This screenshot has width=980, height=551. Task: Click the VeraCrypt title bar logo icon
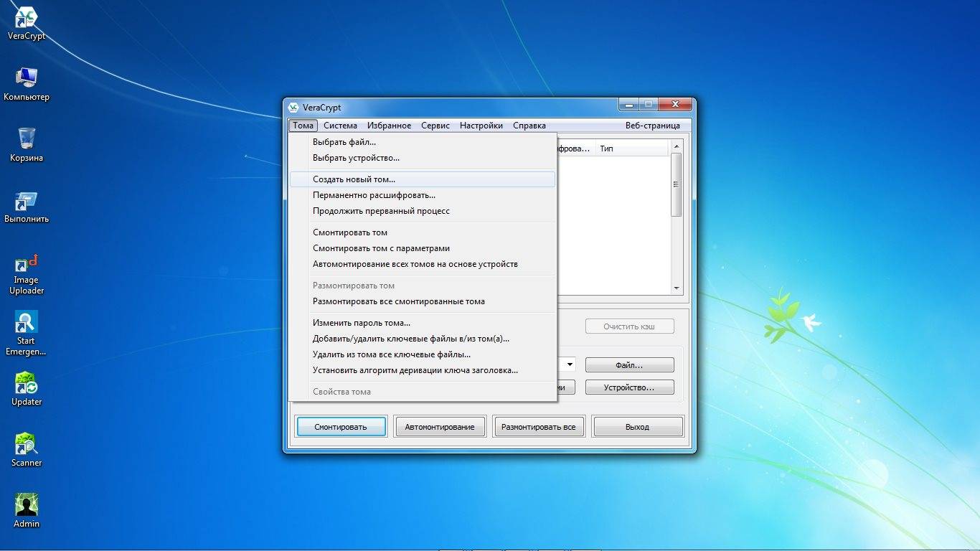(293, 108)
